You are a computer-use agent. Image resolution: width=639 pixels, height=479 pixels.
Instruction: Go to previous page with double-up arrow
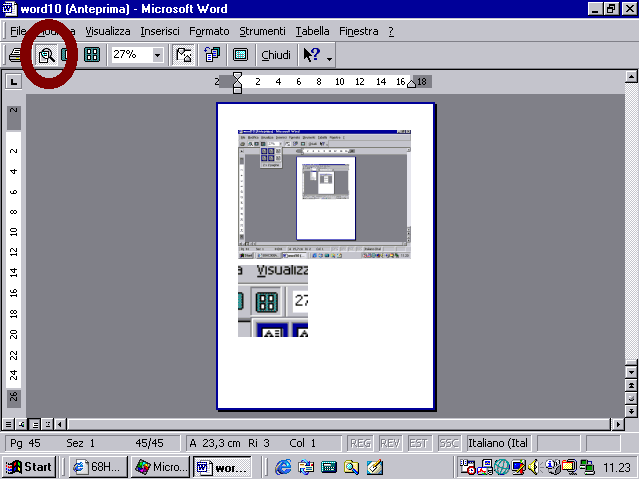tap(631, 385)
